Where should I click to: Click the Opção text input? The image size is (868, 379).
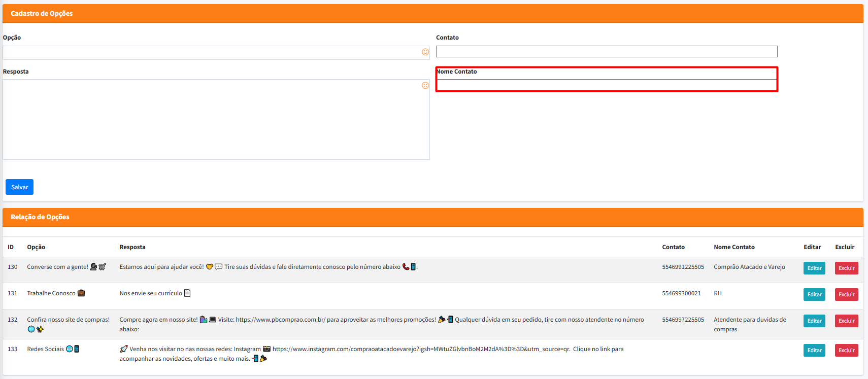[211, 53]
